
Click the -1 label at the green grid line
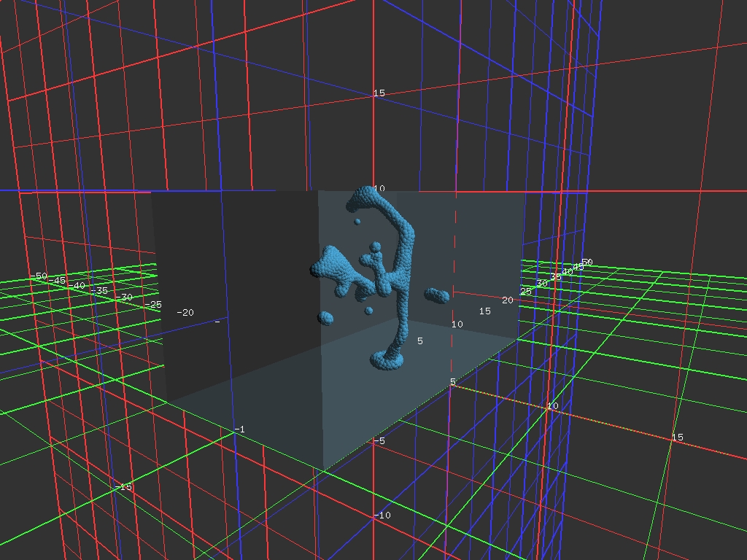click(239, 429)
